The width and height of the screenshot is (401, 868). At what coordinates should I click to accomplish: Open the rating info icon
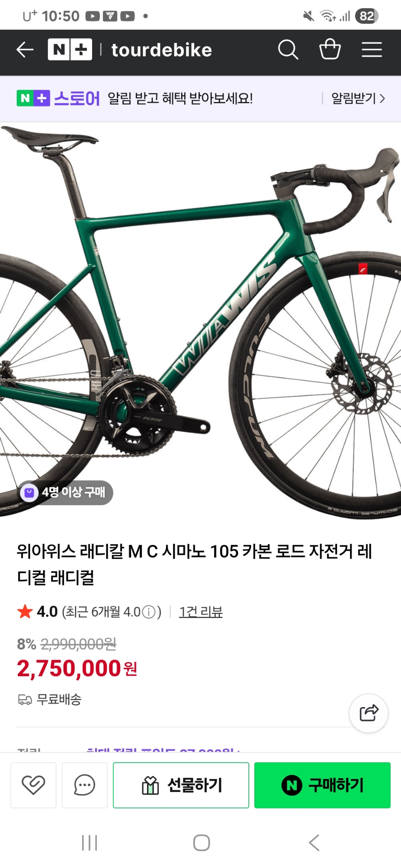click(x=149, y=612)
